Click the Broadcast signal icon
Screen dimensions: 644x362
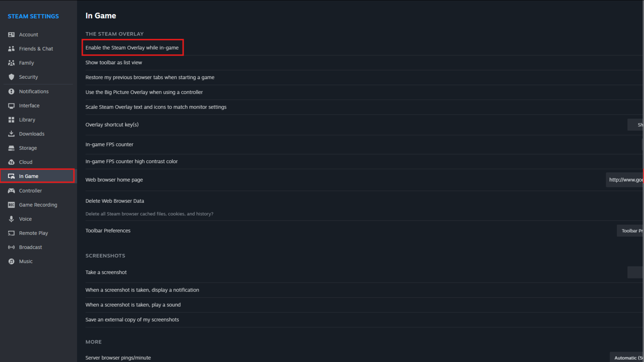tap(11, 247)
